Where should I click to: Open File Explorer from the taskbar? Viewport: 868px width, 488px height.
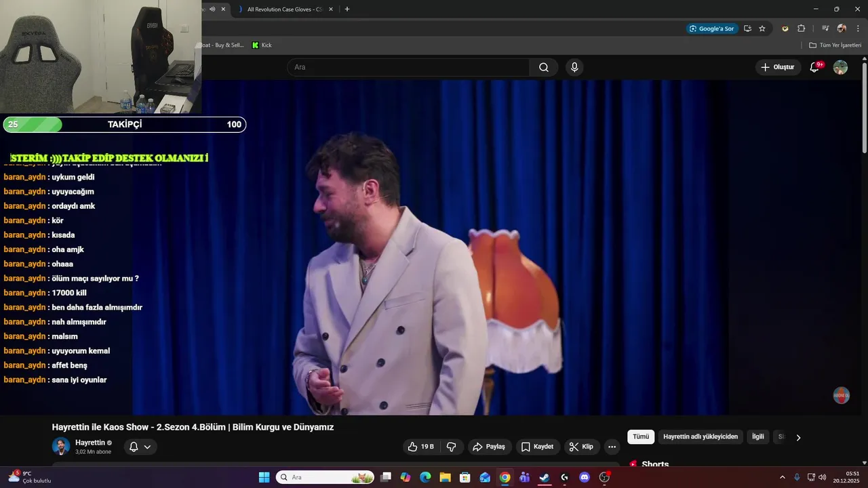point(445,477)
